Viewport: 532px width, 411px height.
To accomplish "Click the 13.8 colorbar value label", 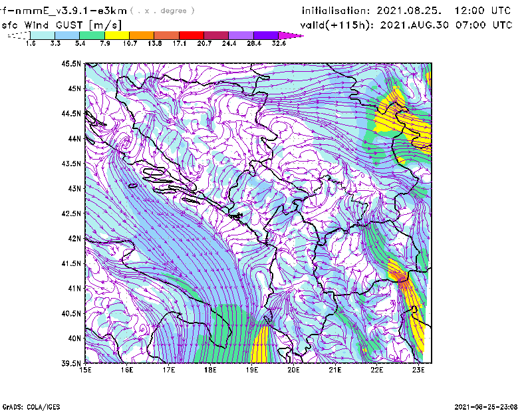I will (x=155, y=43).
